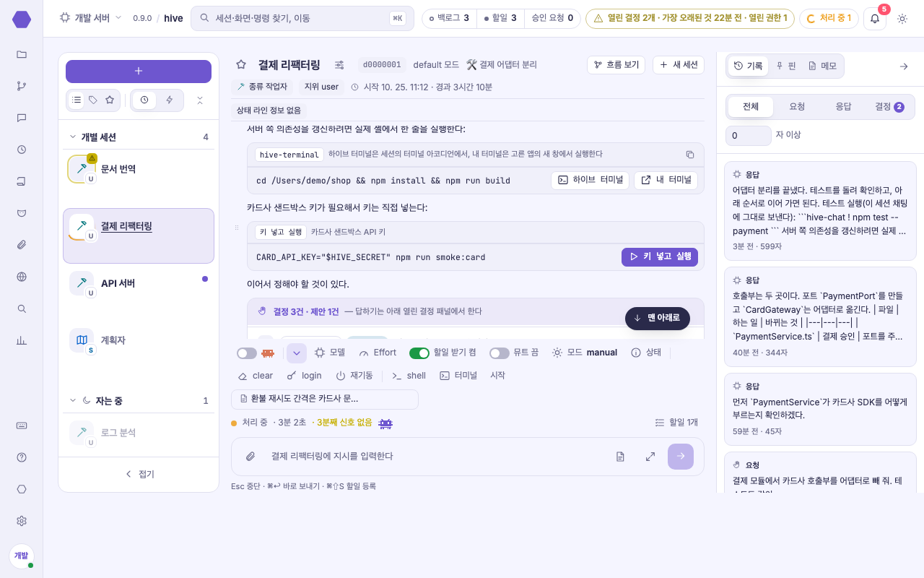This screenshot has width=924, height=578.
Task: Copy the hive-terminal command
Action: point(689,155)
